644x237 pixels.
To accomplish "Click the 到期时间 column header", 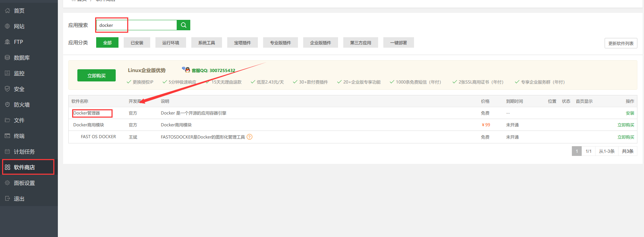I will 514,101.
